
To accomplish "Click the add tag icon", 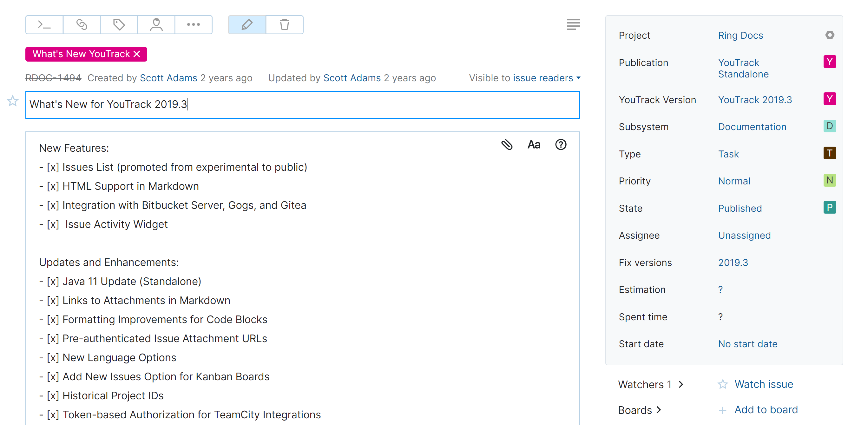I will tap(119, 25).
